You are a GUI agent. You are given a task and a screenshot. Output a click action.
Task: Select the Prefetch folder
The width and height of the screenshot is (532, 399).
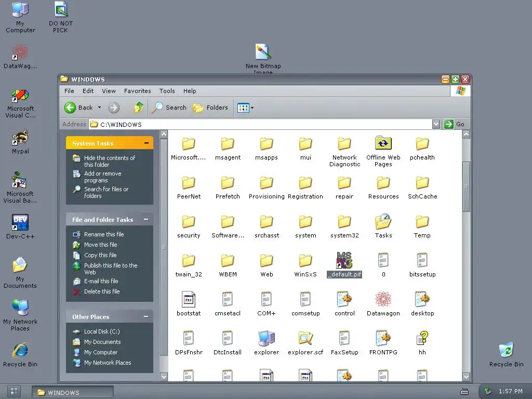228,187
